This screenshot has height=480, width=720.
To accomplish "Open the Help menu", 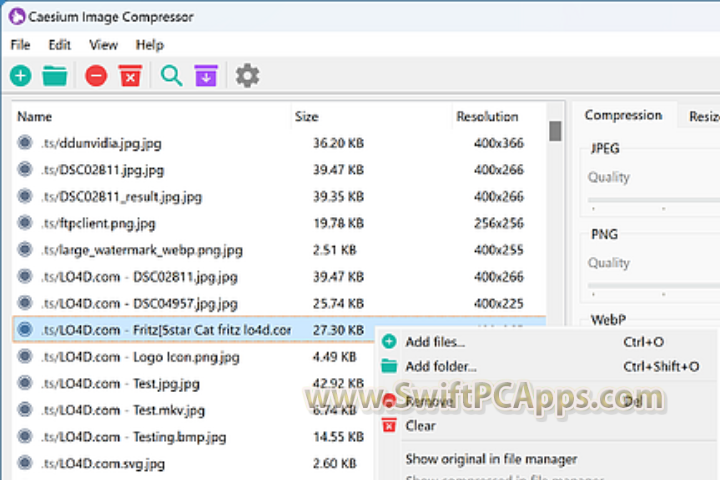I will (x=150, y=45).
